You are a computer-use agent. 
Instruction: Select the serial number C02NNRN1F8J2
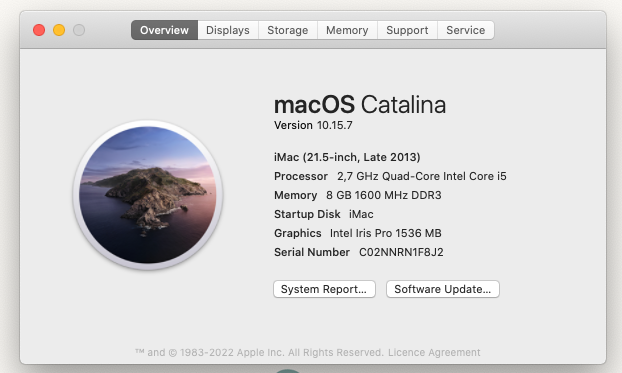click(x=401, y=252)
